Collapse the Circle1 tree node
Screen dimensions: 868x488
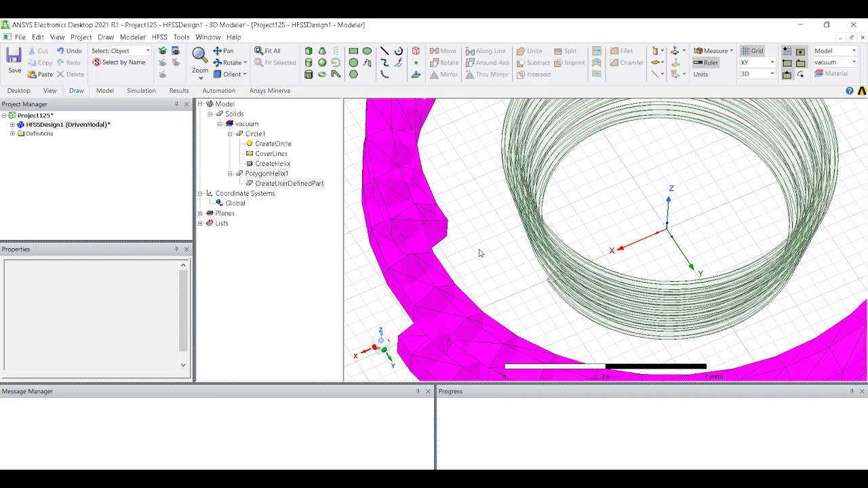coord(230,134)
